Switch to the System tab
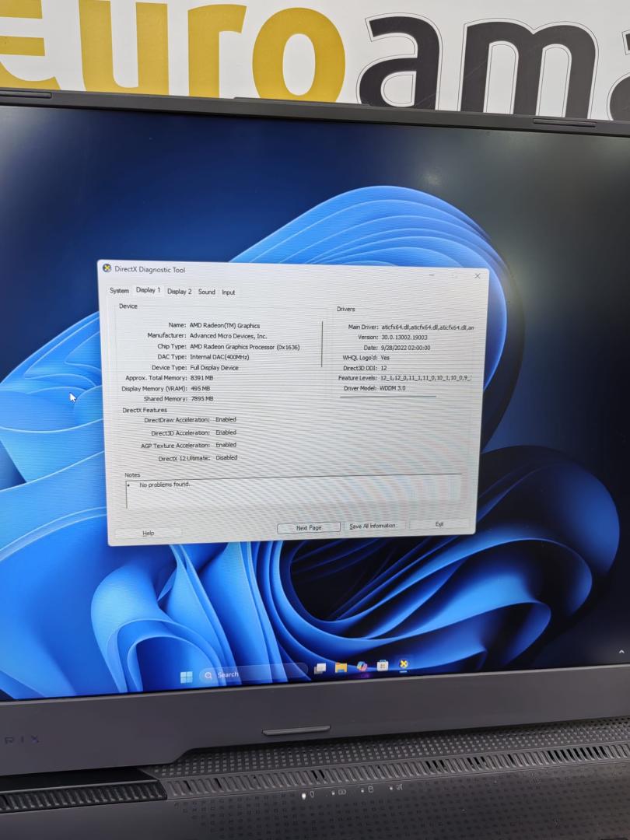The image size is (630, 840). 119,291
